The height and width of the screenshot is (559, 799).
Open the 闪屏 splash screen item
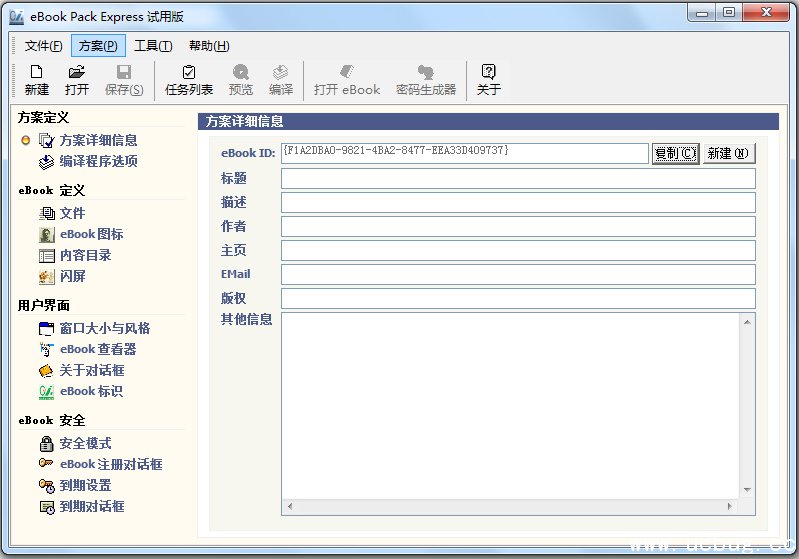72,276
